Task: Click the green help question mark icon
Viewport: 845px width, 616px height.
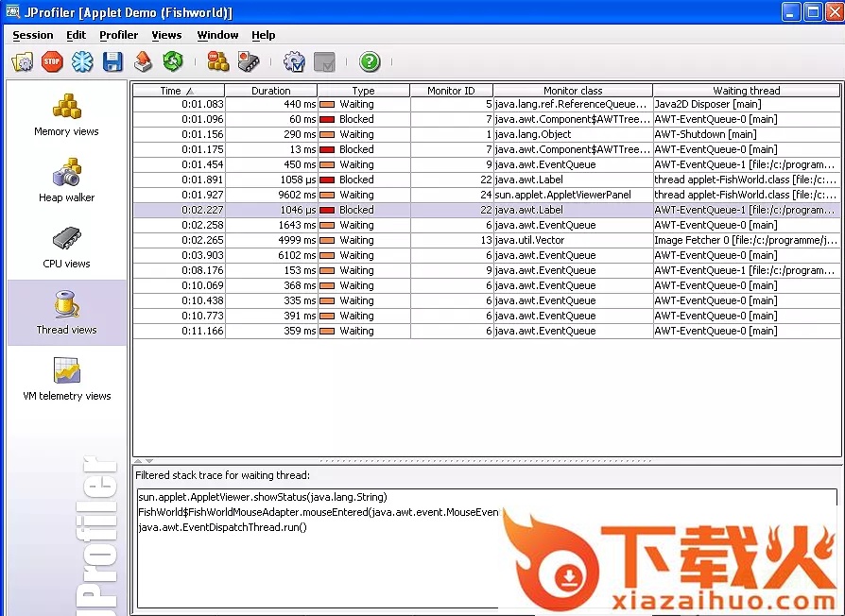Action: pyautogui.click(x=370, y=62)
